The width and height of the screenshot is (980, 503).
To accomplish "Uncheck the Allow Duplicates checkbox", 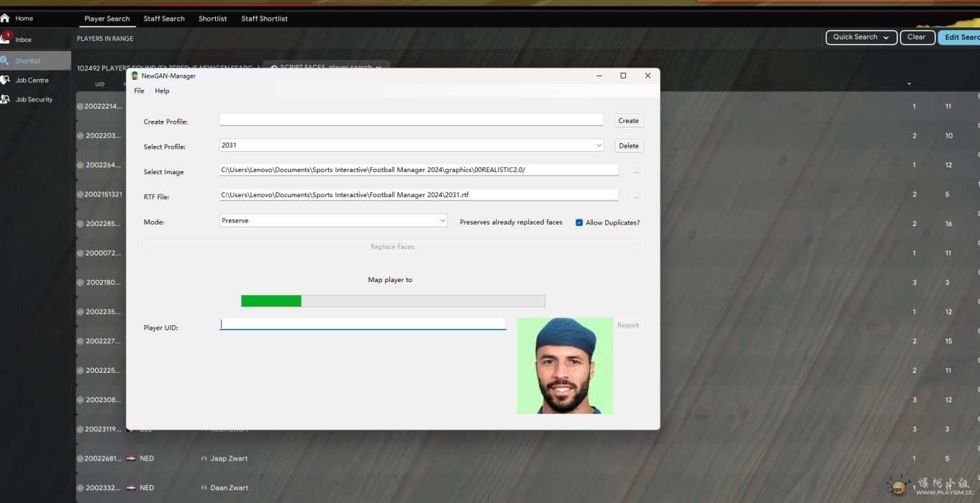I will pos(579,222).
